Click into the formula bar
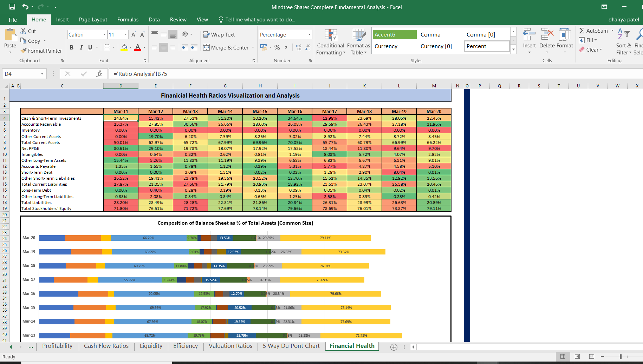643x364 pixels. pyautogui.click(x=376, y=74)
